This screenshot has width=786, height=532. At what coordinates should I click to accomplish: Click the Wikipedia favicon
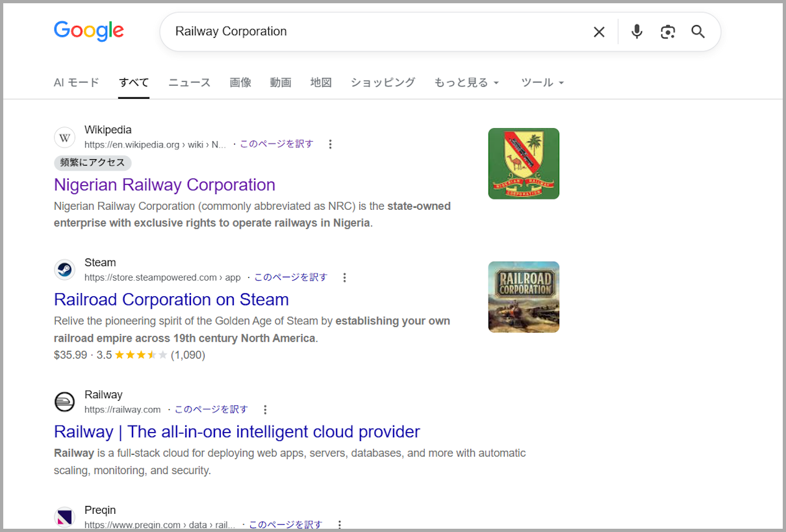point(64,138)
